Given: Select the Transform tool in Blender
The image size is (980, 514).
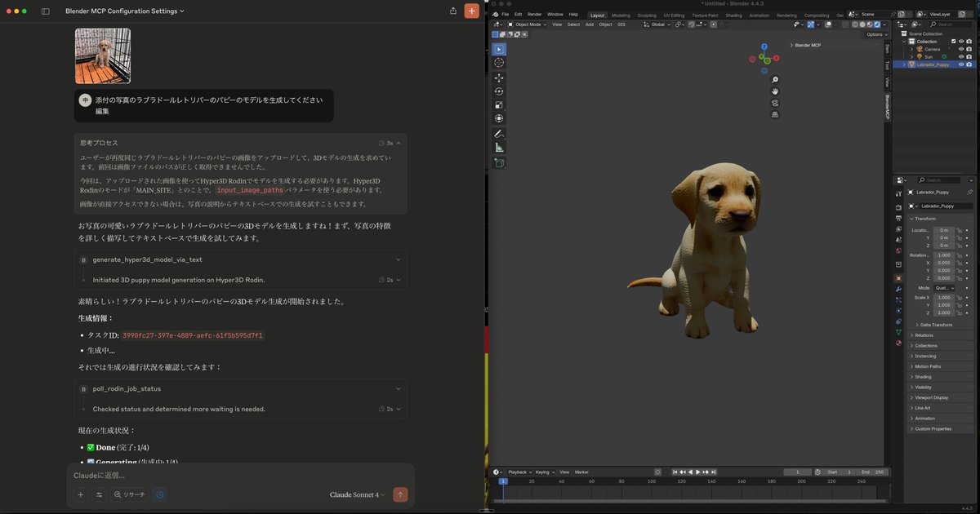Looking at the screenshot, I should point(499,118).
